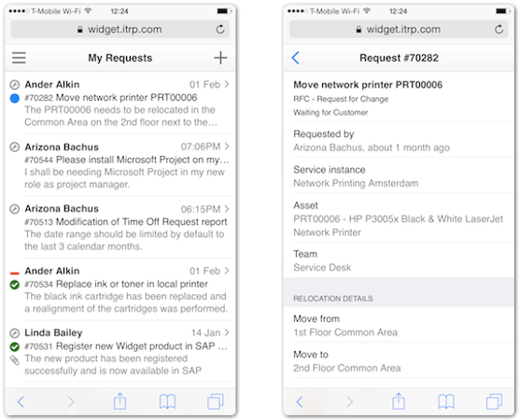Reload page in Request #70282 browser
The image size is (519, 420).
(x=498, y=30)
